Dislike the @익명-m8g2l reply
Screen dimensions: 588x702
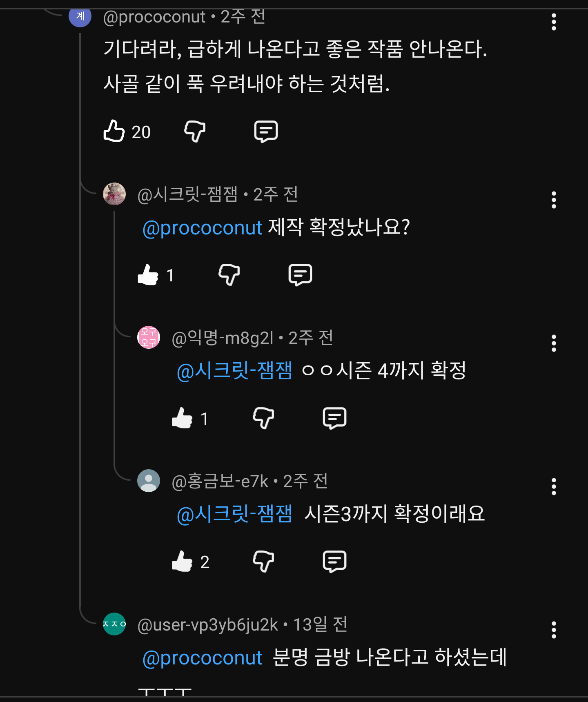point(263,418)
